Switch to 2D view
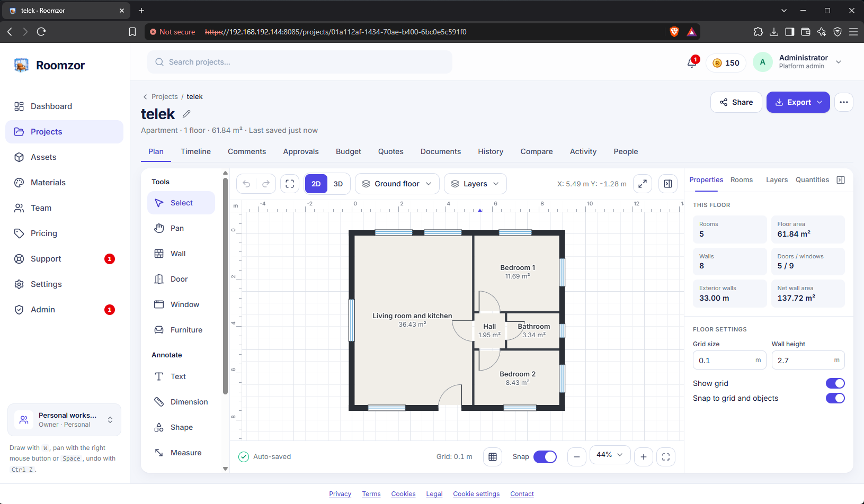The image size is (864, 504). pos(316,184)
